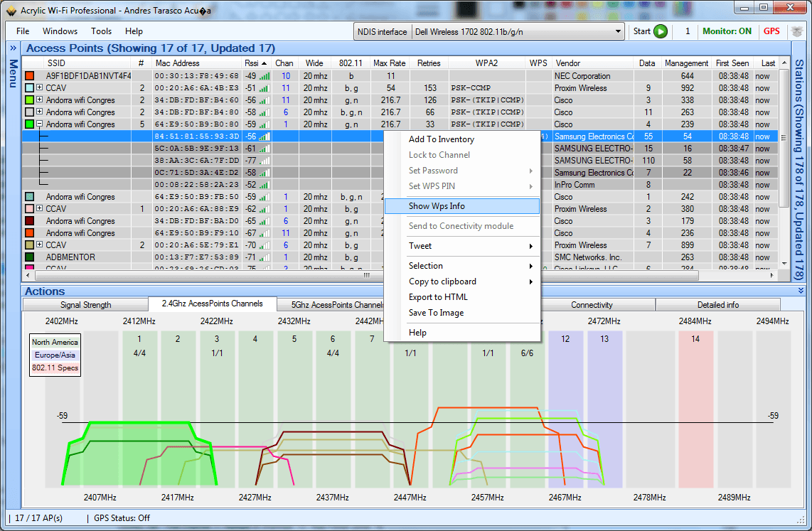Select Export to HTML
The image size is (812, 531).
462,297
